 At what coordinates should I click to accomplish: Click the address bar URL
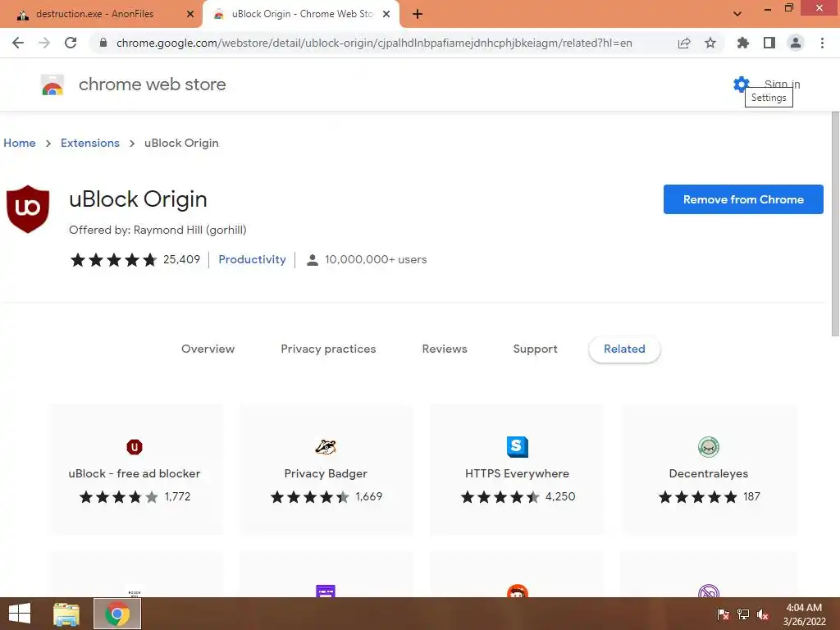click(x=374, y=43)
